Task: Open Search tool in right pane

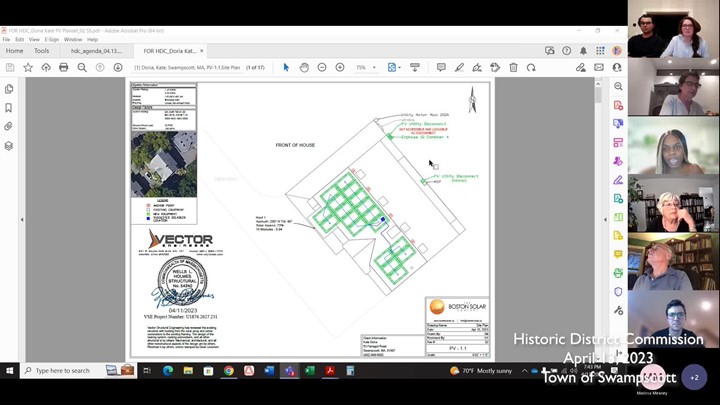Action: [618, 86]
